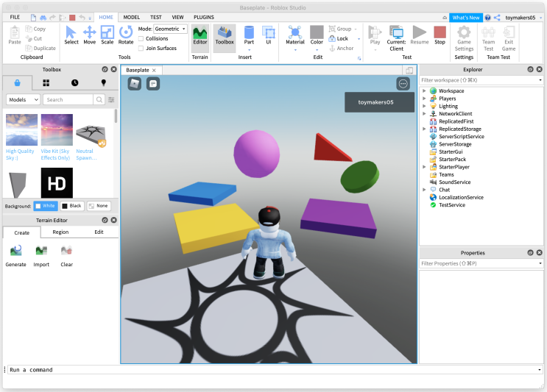Open Toolbox filter options icon
This screenshot has height=392, width=547.
pos(111,100)
